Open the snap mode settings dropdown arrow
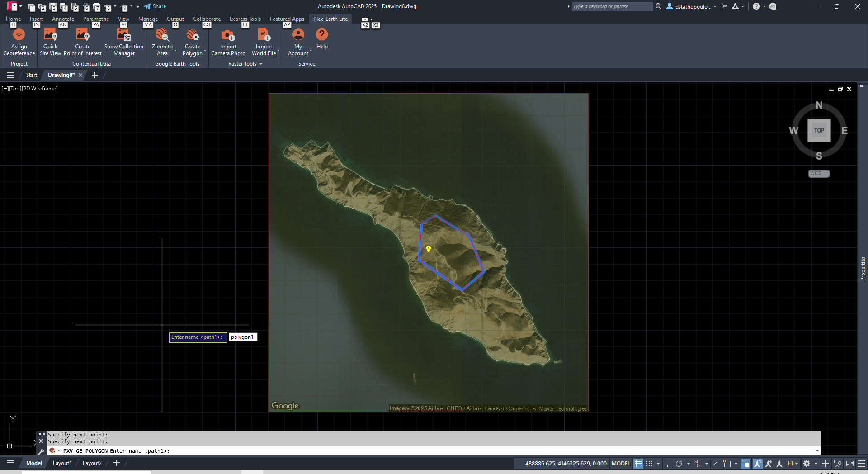This screenshot has width=868, height=474. (658, 464)
